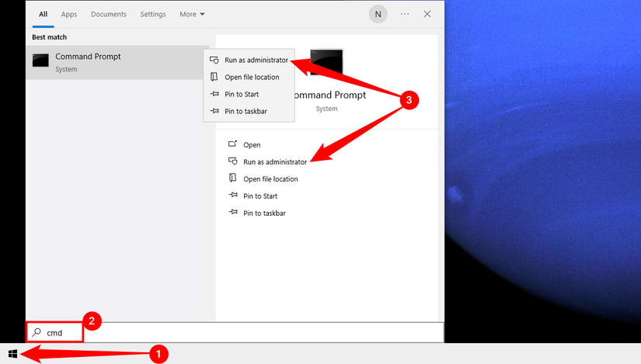Screen dimensions: 641x364
Task: Click Open file location in right pane
Action: [x=270, y=179]
